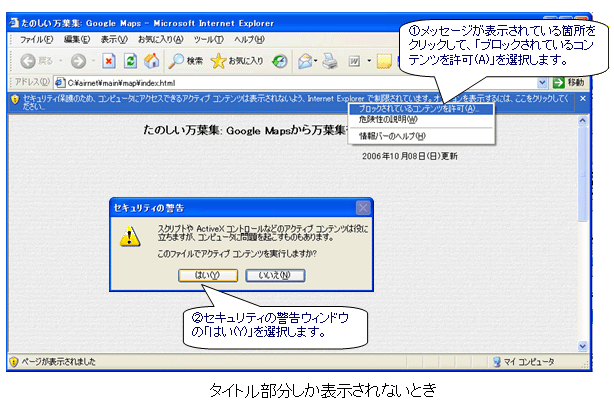Click the information bar shield icon
This screenshot has height=412, width=614.
tap(15, 99)
